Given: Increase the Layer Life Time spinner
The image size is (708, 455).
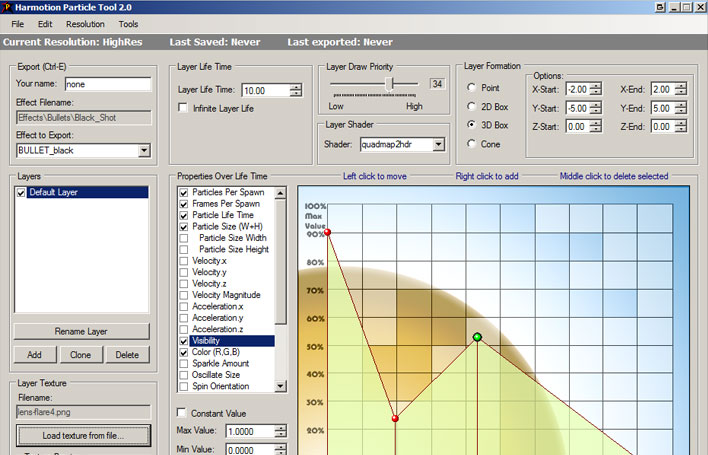Looking at the screenshot, I should coord(296,87).
